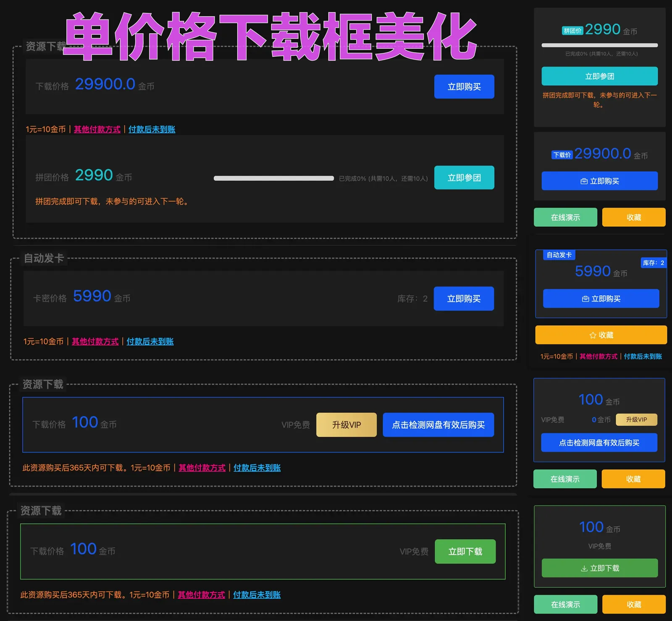Click the 库存: 2 badge on the 5990 card

pos(654,263)
